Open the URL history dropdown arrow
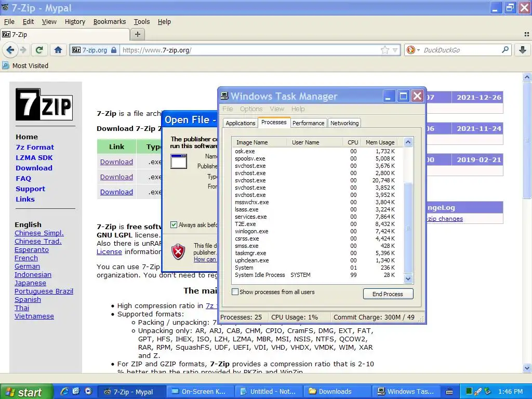The height and width of the screenshot is (399, 532). click(395, 50)
